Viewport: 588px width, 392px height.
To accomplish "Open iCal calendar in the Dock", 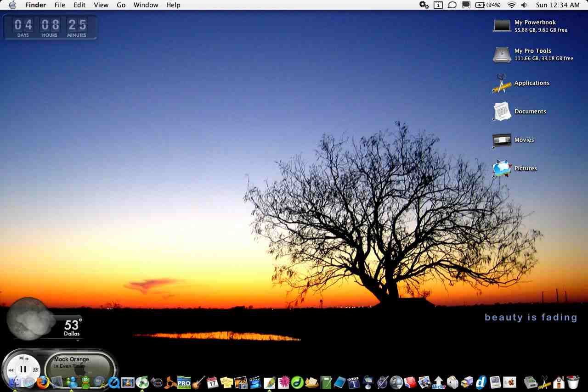I will tap(212, 382).
